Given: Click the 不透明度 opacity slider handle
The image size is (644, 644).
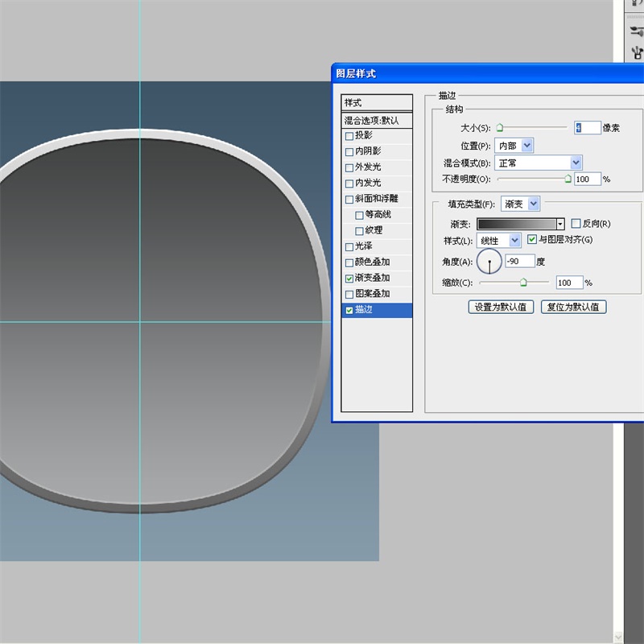Looking at the screenshot, I should [x=568, y=179].
